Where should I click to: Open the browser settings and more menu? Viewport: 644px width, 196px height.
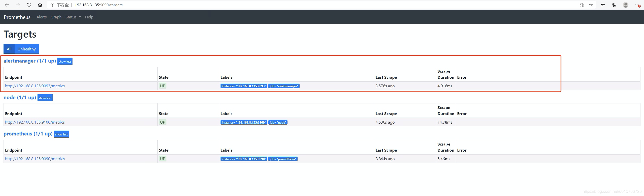click(637, 5)
